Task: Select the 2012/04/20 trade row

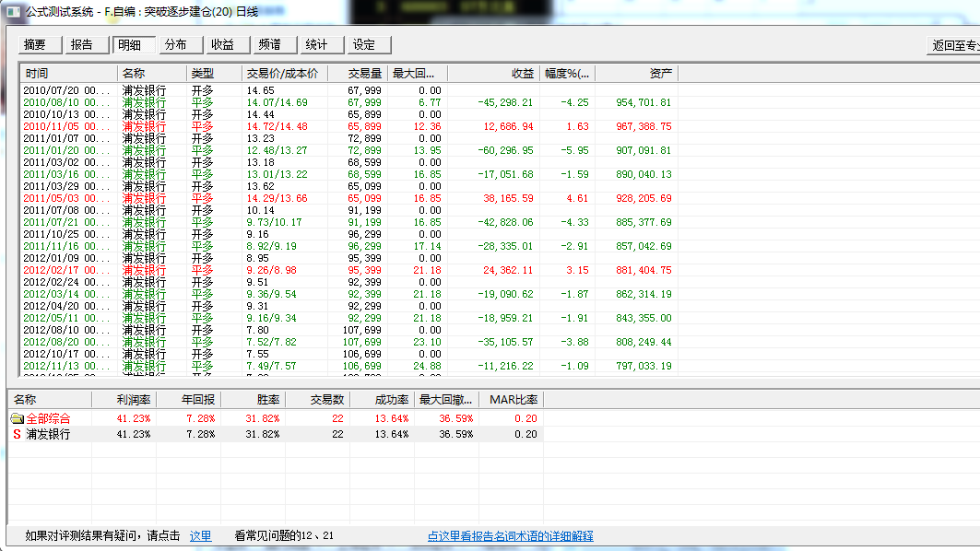Action: tap(348, 306)
